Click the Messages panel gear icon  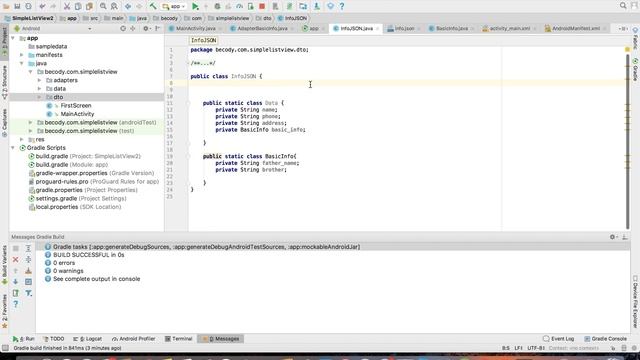tap(613, 237)
